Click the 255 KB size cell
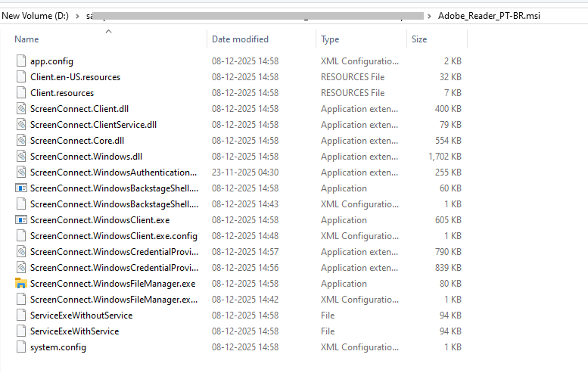 click(448, 172)
